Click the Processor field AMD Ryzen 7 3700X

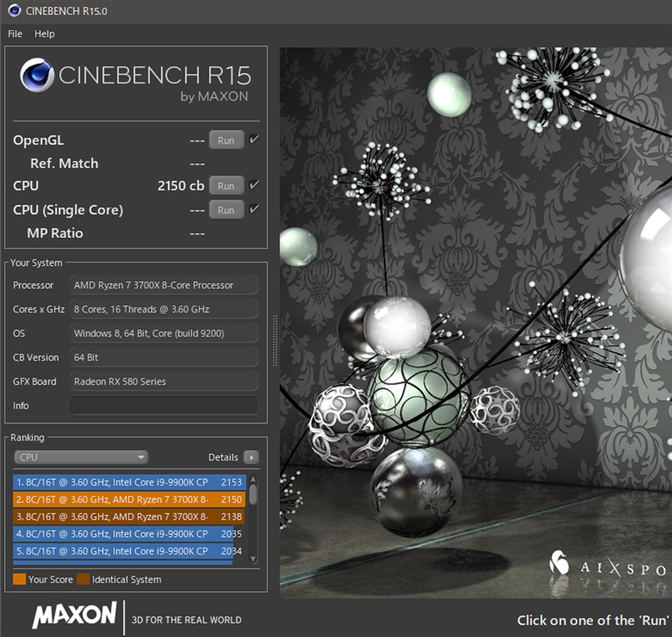click(163, 285)
